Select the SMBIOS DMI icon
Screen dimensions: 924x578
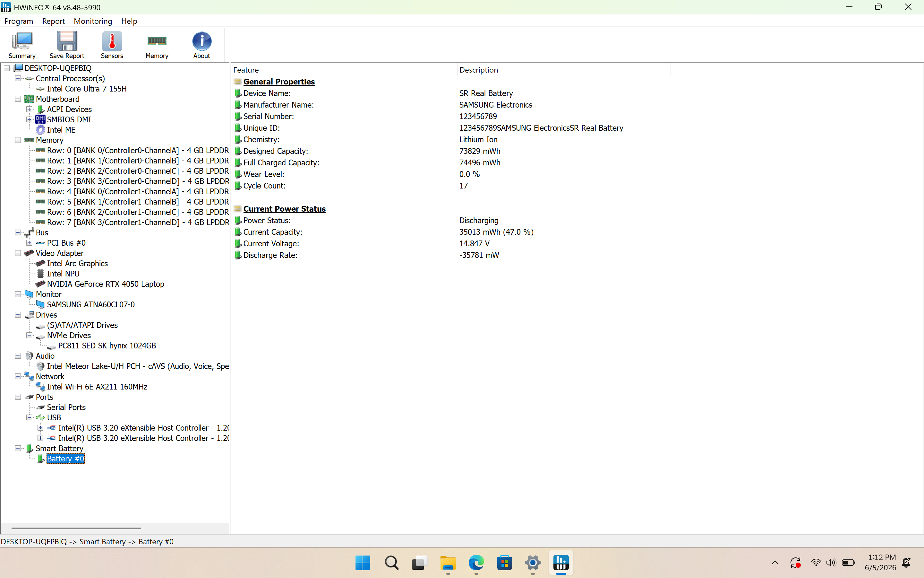40,120
